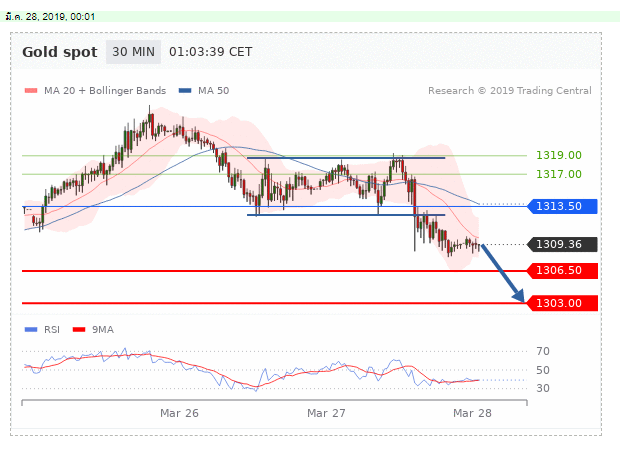620x451 pixels.
Task: Click the Mar 27 date axis label
Action: (x=326, y=413)
